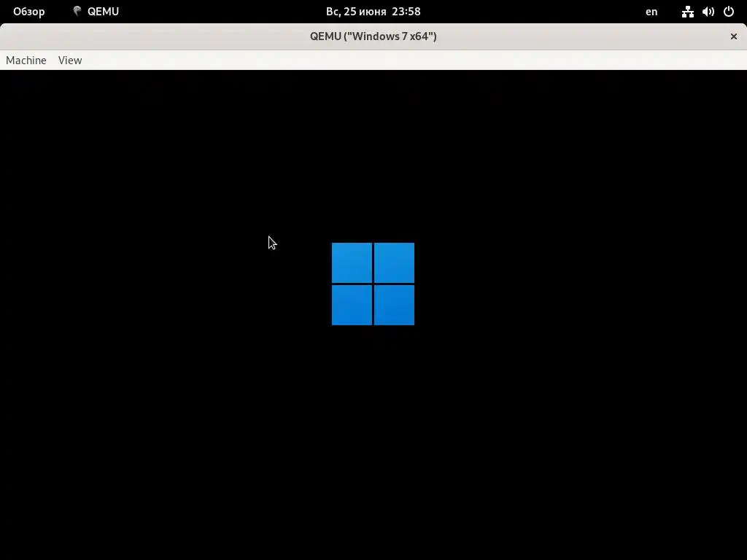Switch the en keyboard layout indicator

(651, 12)
